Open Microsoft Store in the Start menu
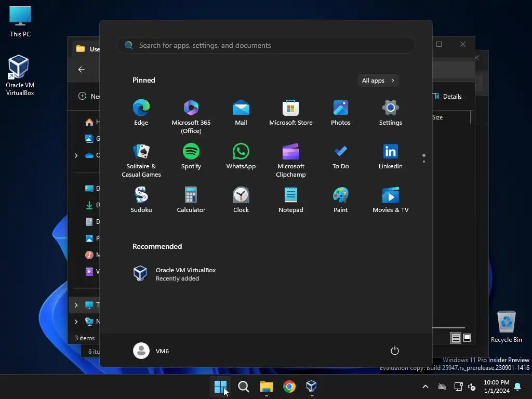 (x=291, y=113)
